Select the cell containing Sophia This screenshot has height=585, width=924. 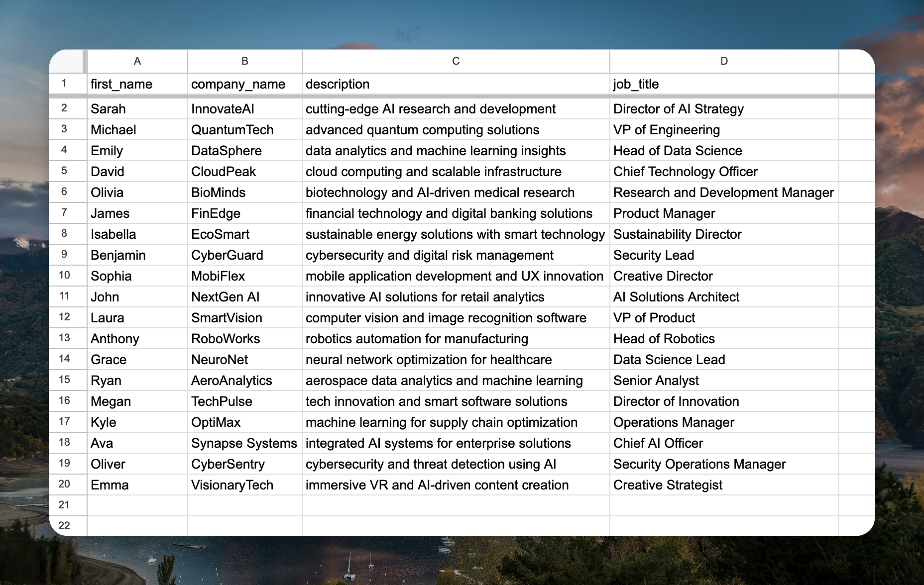click(x=137, y=276)
